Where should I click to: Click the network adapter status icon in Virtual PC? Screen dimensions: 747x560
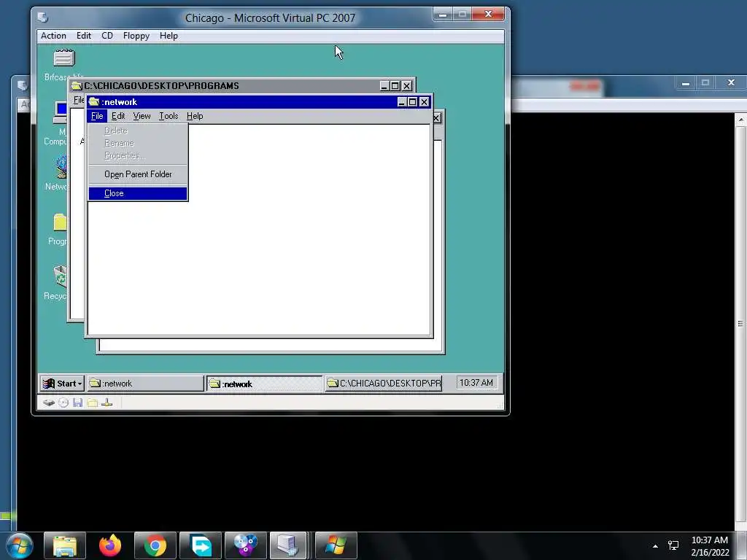[107, 402]
